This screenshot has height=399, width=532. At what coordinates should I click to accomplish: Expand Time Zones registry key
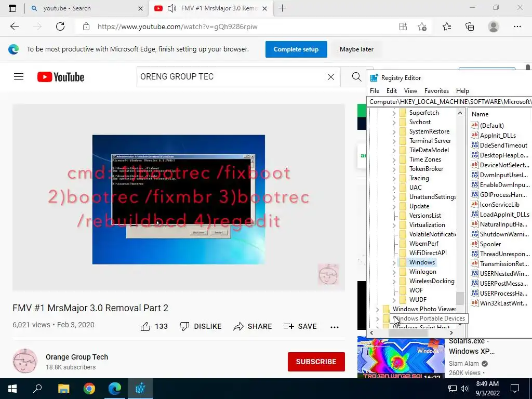394,159
